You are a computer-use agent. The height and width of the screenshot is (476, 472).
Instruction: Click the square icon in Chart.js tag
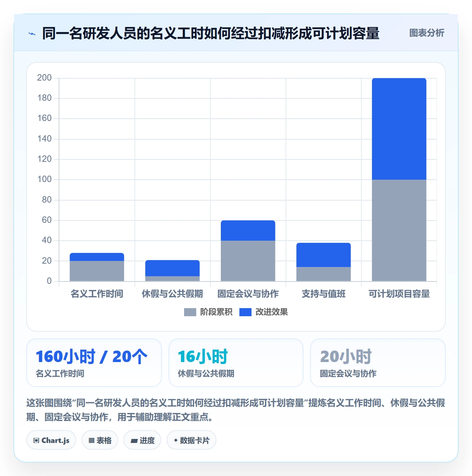click(36, 440)
